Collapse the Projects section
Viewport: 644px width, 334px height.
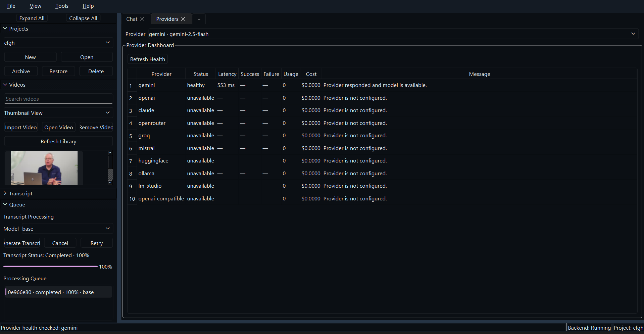click(x=5, y=29)
